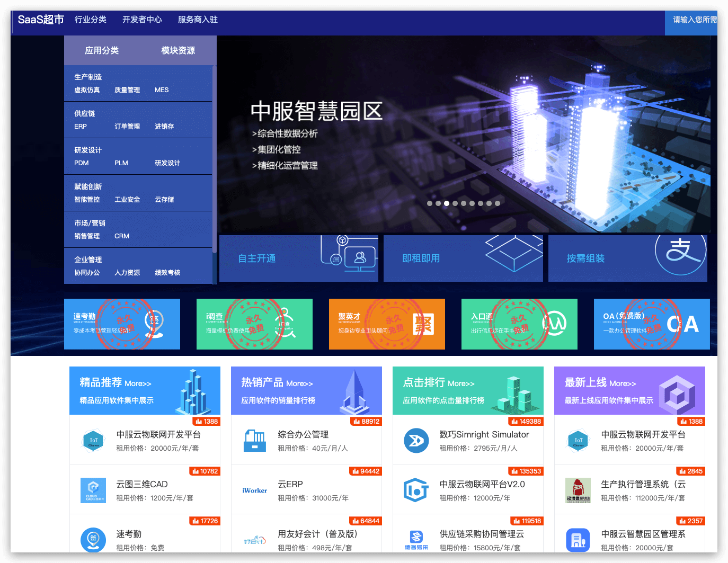This screenshot has height=563, width=728.
Task: Select 人力资源 subcategory
Action: point(127,273)
